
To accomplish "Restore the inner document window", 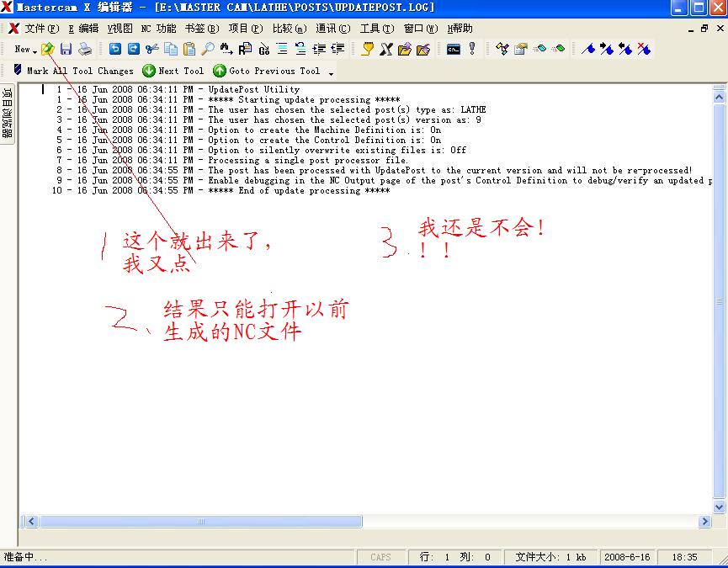I will tap(704, 29).
